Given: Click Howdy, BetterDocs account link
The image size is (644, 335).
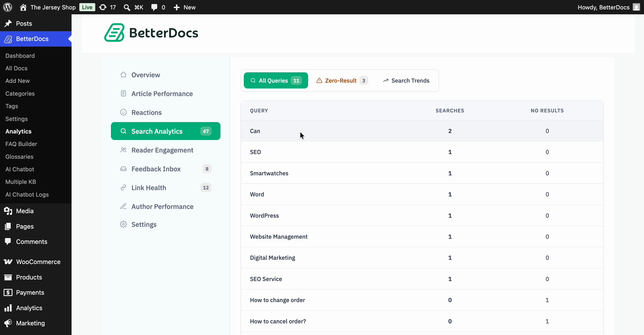Looking at the screenshot, I should [x=604, y=7].
